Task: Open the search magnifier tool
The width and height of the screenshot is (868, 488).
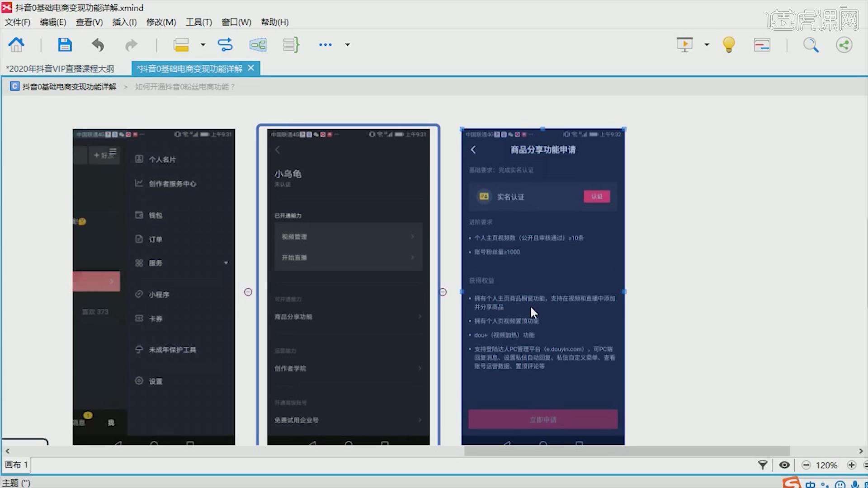Action: coord(811,45)
